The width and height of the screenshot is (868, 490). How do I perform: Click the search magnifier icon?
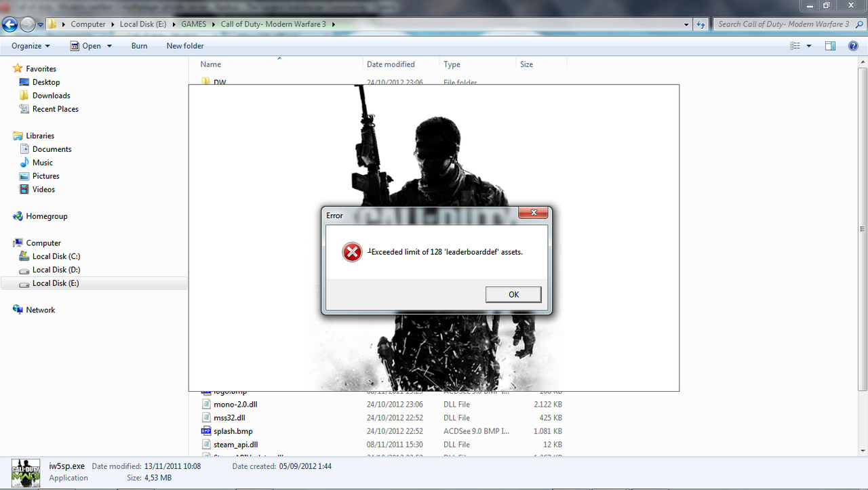point(858,24)
